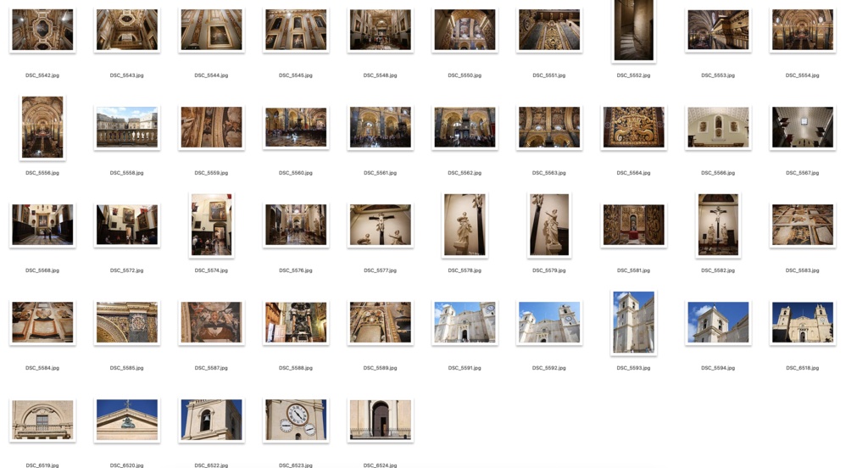Image resolution: width=868 pixels, height=468 pixels.
Task: Select the gold ornament photo DSC_5564.jpg
Action: pyautogui.click(x=634, y=127)
